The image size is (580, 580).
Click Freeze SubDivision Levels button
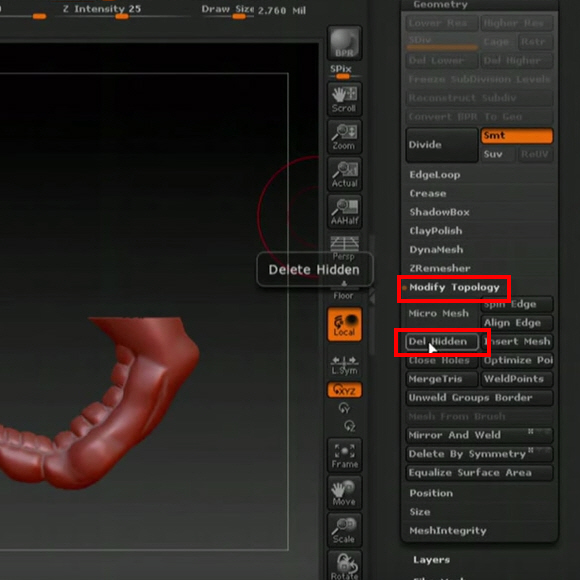479,79
